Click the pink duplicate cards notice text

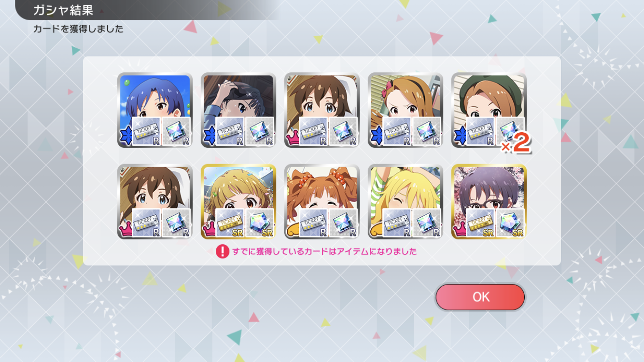[x=324, y=251]
